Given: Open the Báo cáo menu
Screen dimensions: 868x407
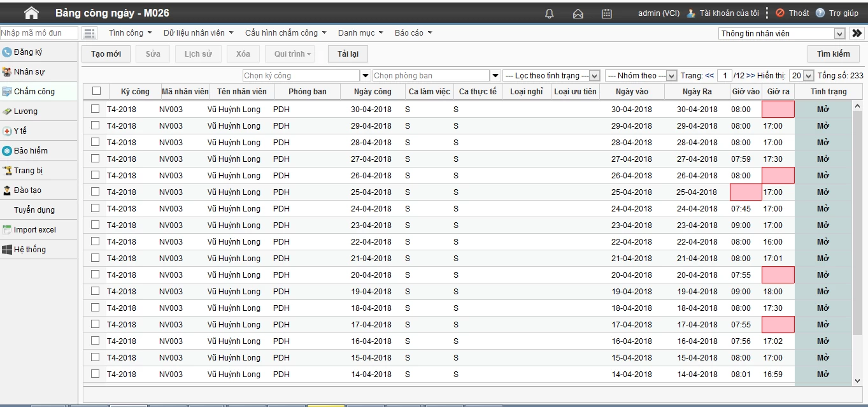Looking at the screenshot, I should [413, 33].
